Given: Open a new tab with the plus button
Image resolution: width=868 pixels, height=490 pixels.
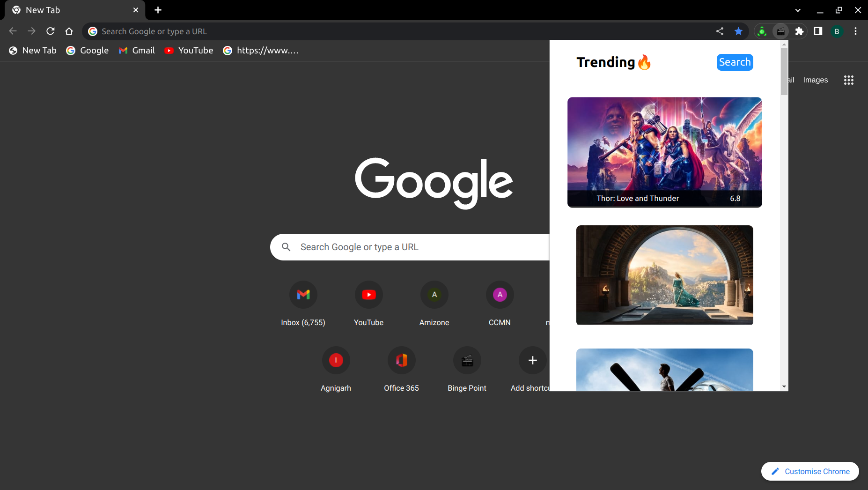Looking at the screenshot, I should tap(158, 10).
